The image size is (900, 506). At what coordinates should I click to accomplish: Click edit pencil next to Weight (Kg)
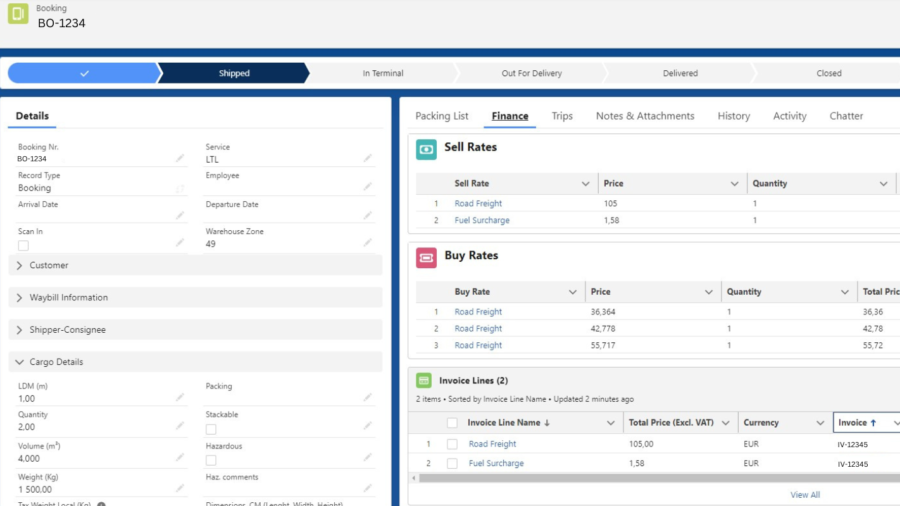coord(180,489)
